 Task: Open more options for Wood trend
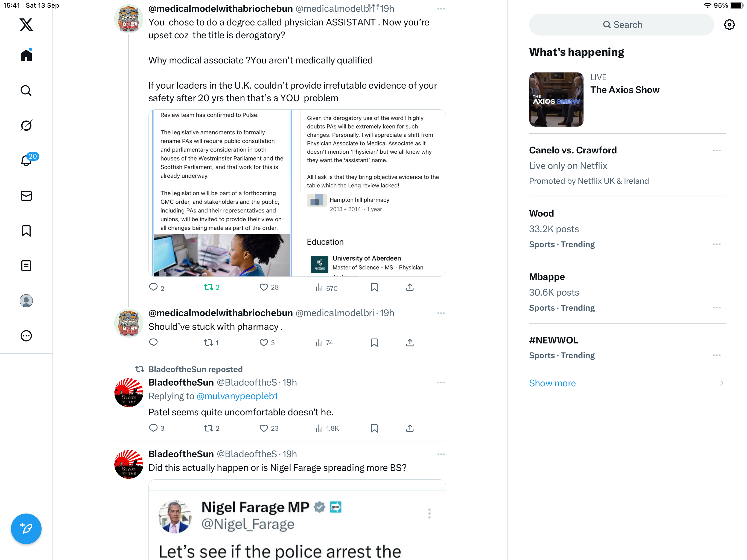717,244
